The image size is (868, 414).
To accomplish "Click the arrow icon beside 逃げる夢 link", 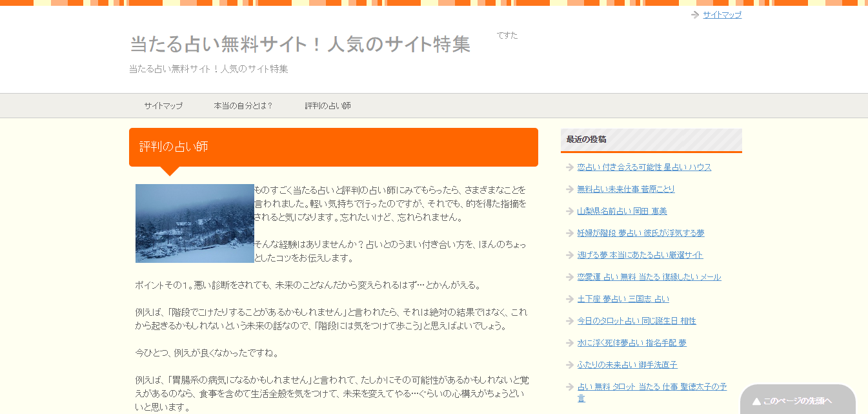I will tap(569, 255).
